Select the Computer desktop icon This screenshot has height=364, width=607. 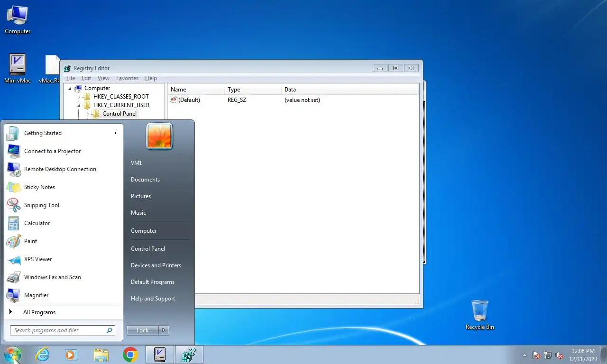pos(18,20)
